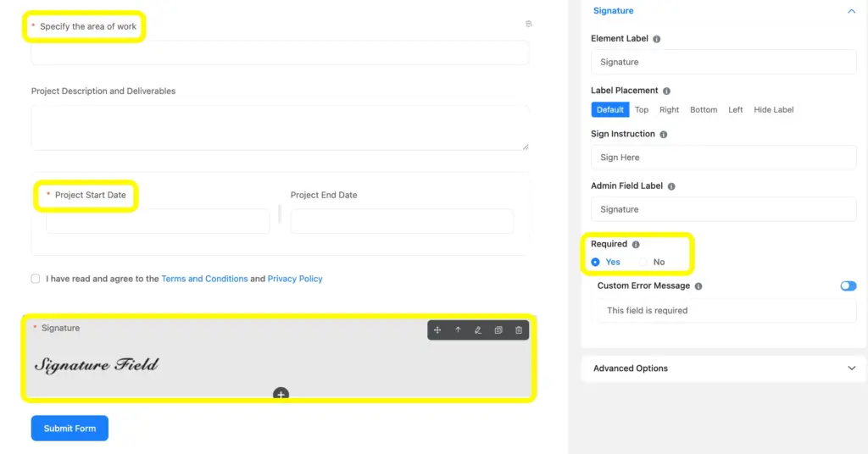
Task: Toggle the Custom Error Message switch
Action: (848, 286)
